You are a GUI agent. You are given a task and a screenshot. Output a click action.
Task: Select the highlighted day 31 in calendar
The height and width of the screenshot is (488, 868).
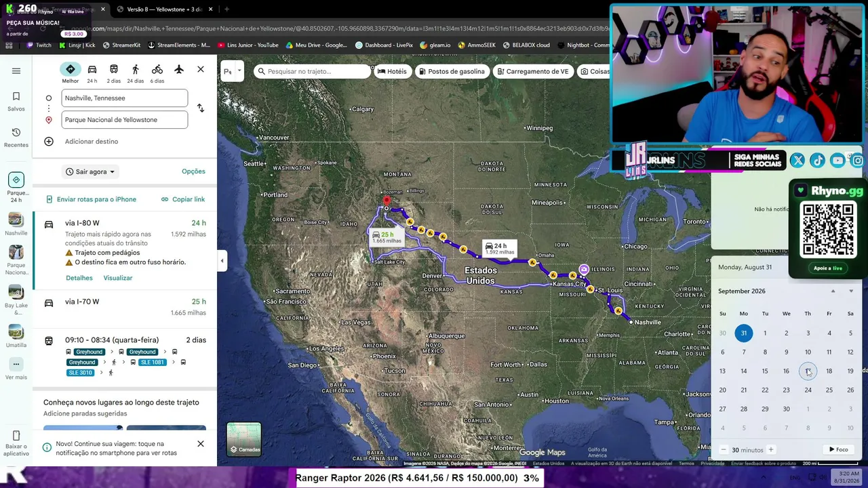point(744,333)
